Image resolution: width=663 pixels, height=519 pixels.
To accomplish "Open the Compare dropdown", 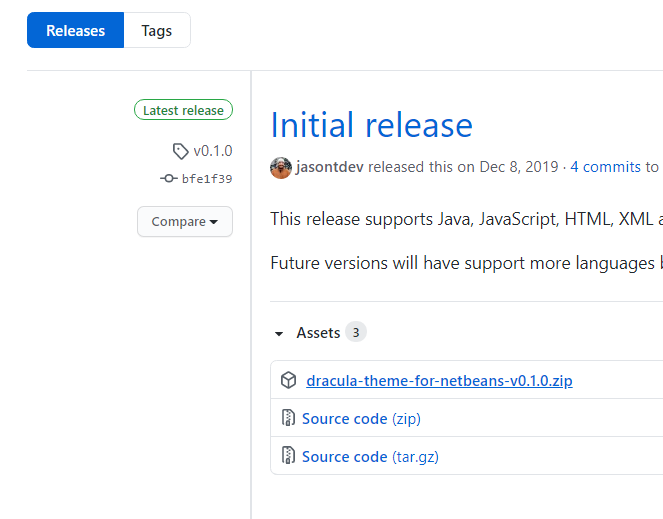I will 185,222.
